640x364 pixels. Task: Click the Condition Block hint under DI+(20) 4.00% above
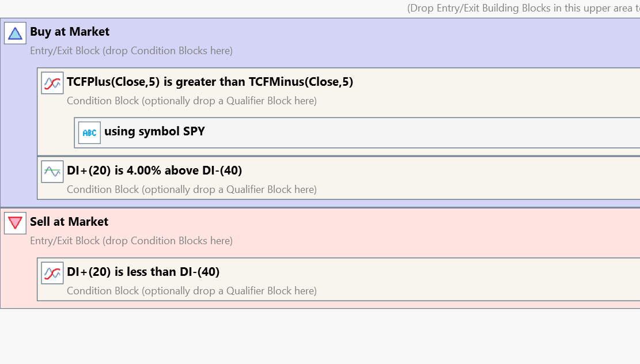click(191, 189)
